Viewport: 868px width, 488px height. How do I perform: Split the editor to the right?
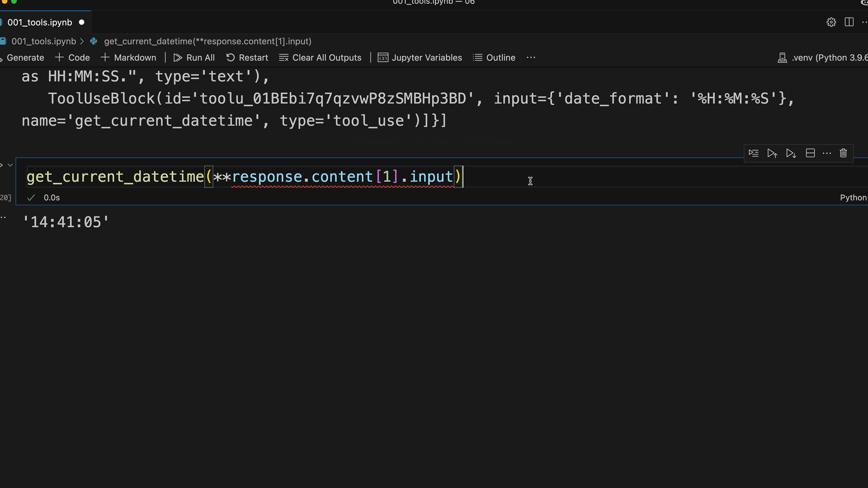[x=849, y=22]
